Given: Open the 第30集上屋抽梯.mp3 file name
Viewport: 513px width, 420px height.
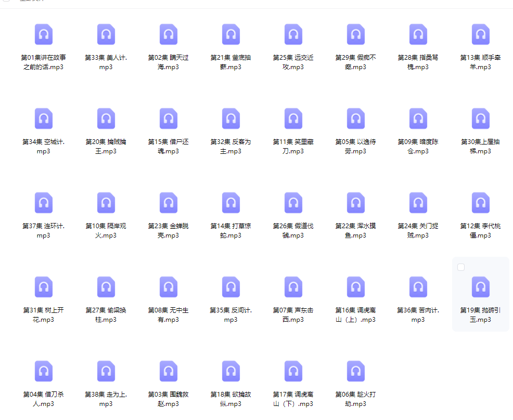Looking at the screenshot, I should point(481,147).
